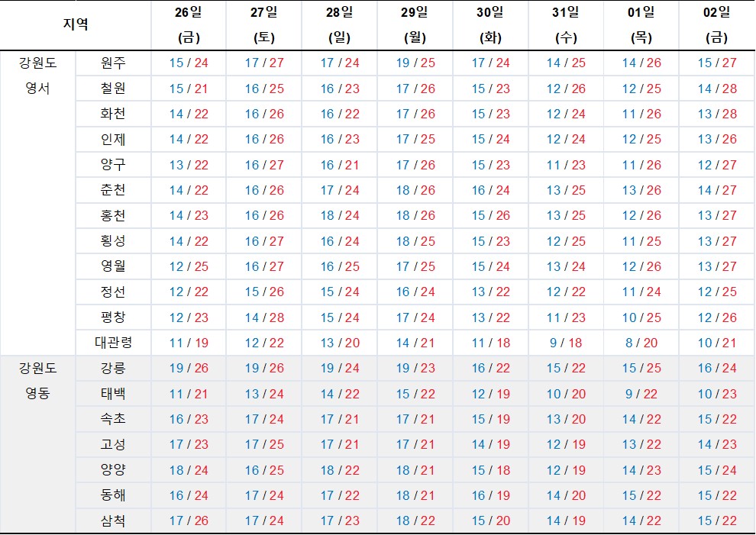Select the 홍천 row label
This screenshot has width=756, height=535.
113,215
